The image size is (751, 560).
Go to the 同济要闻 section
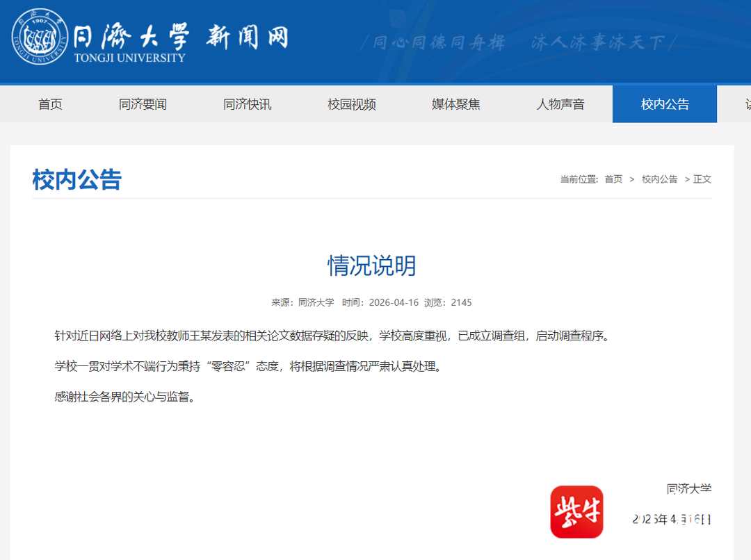(143, 104)
